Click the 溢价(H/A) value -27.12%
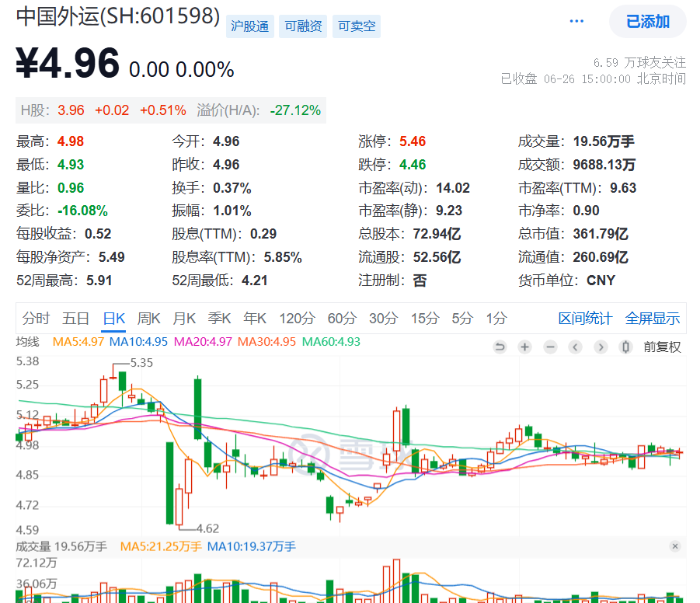The height and width of the screenshot is (603, 700). (295, 110)
